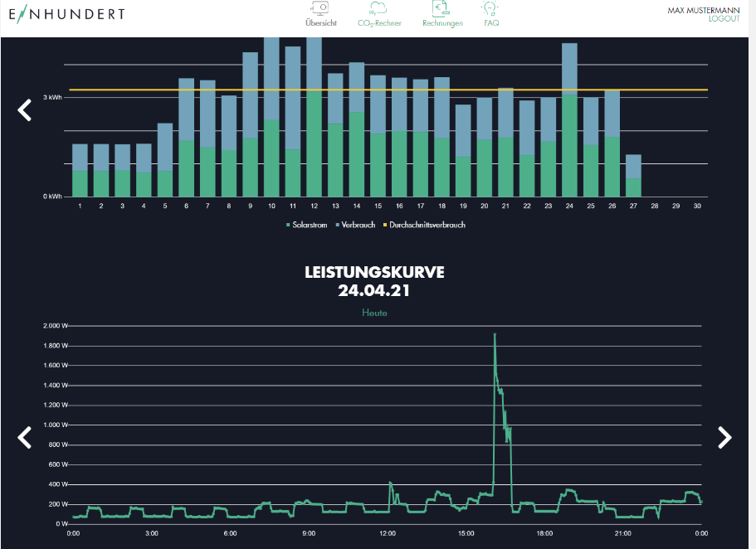This screenshot has width=756, height=549.
Task: Click the green Solarstrom legend swatch
Action: (x=288, y=225)
